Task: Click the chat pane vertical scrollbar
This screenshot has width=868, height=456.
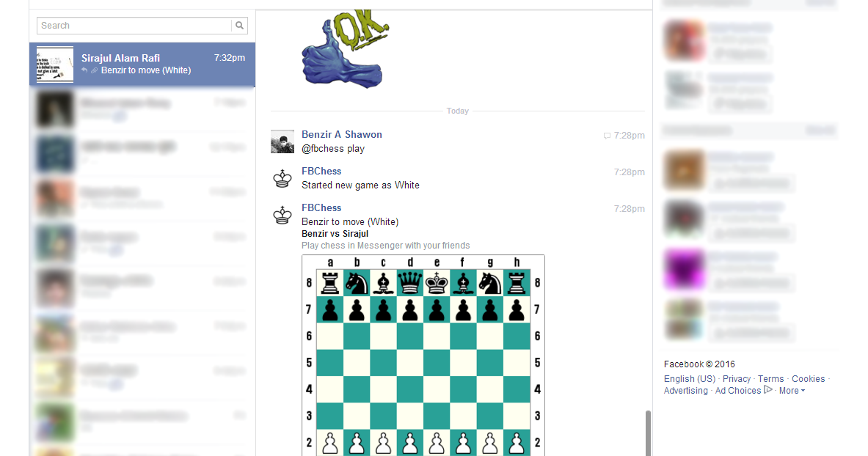Action: coord(648,433)
